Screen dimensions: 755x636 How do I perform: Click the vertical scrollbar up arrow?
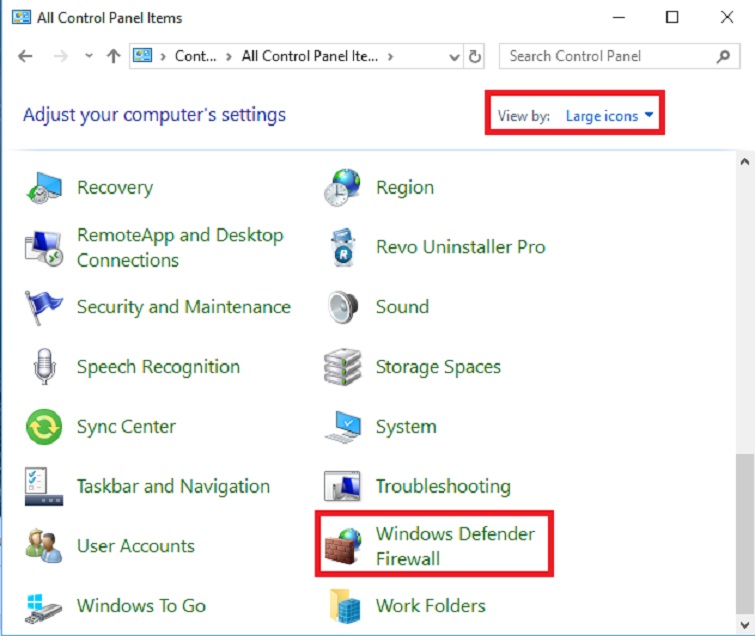pyautogui.click(x=744, y=162)
